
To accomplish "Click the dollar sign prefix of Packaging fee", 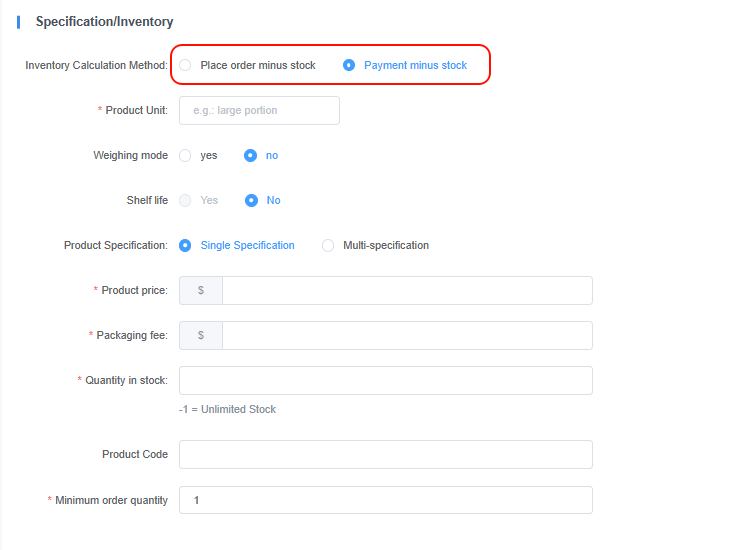I will coord(201,335).
